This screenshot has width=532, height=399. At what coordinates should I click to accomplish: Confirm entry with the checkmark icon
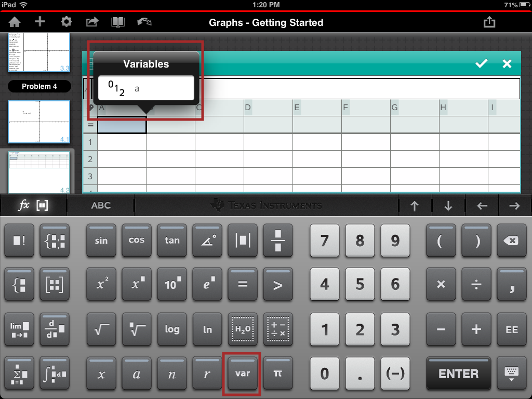pyautogui.click(x=482, y=63)
